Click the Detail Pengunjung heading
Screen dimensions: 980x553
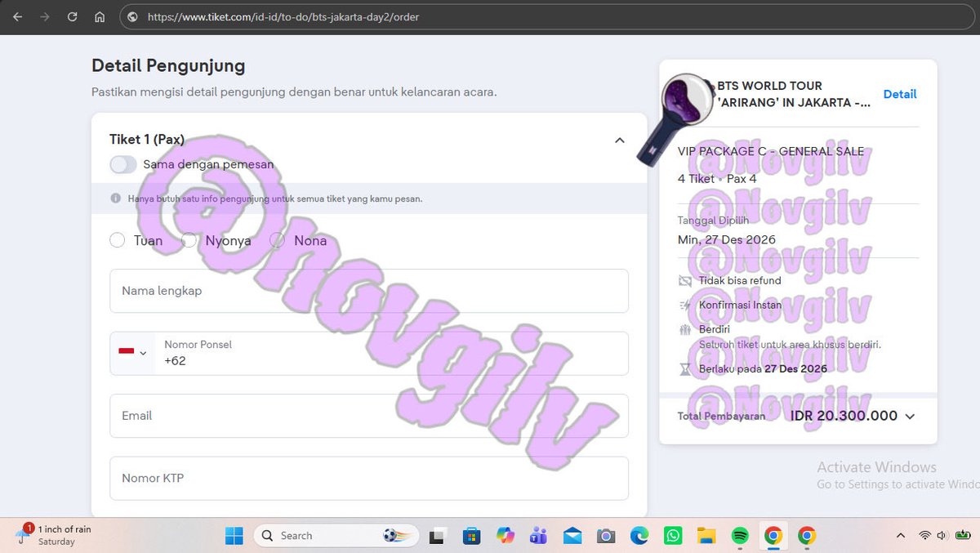(168, 65)
